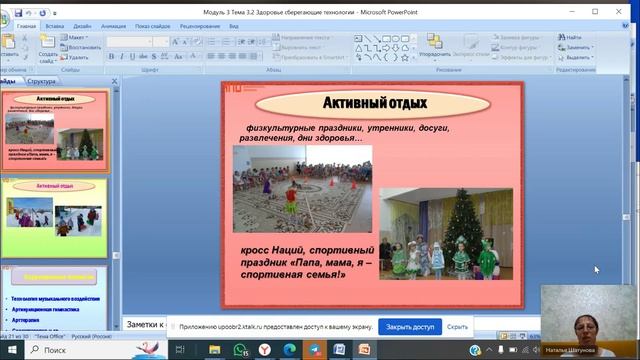The height and width of the screenshot is (360, 640).
Task: Click the Decrease font size icon
Action: [184, 42]
